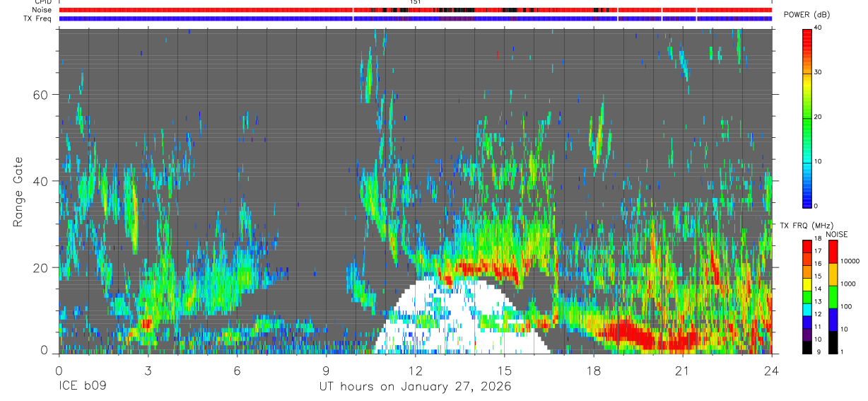Click the TX FRQ (MHz) colorbar
Screen dimensions: 868x401
pos(807,296)
